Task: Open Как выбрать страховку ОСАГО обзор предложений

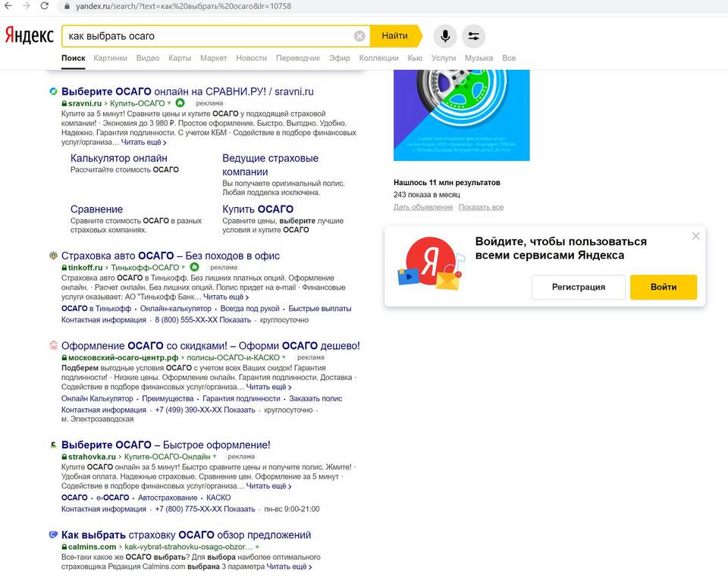Action: pyautogui.click(x=187, y=535)
